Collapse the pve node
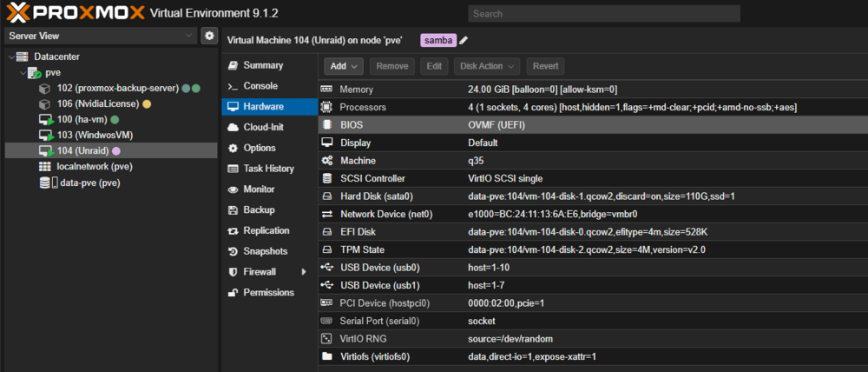This screenshot has height=372, width=868. (x=23, y=73)
